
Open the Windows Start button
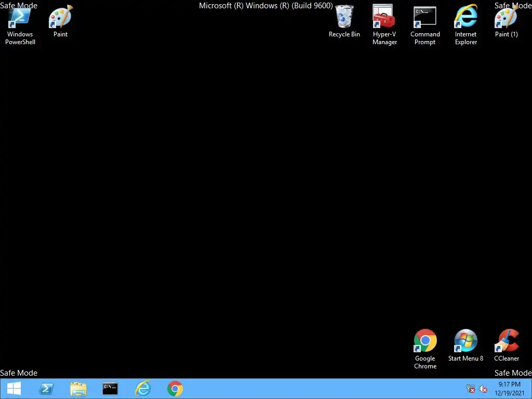point(14,389)
